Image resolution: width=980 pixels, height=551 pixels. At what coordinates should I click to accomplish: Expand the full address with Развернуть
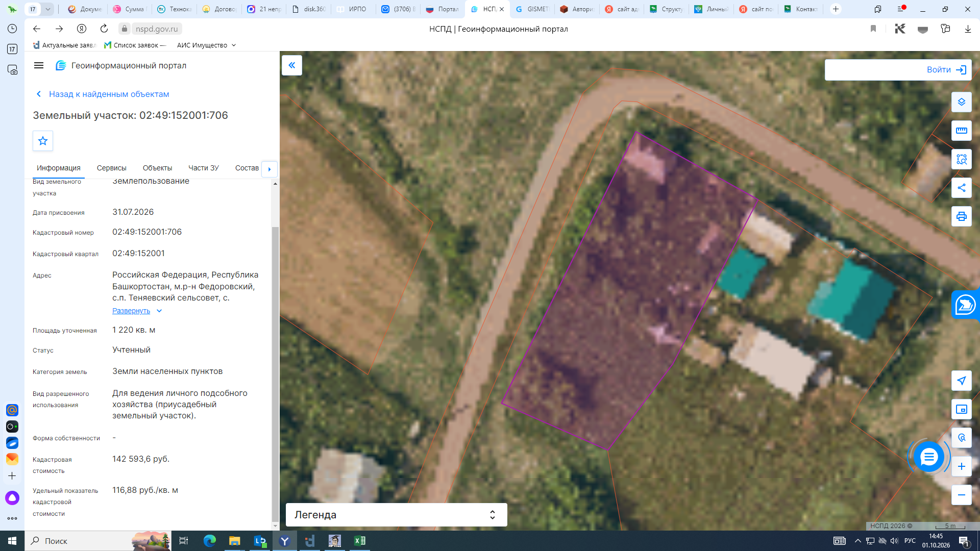(137, 311)
